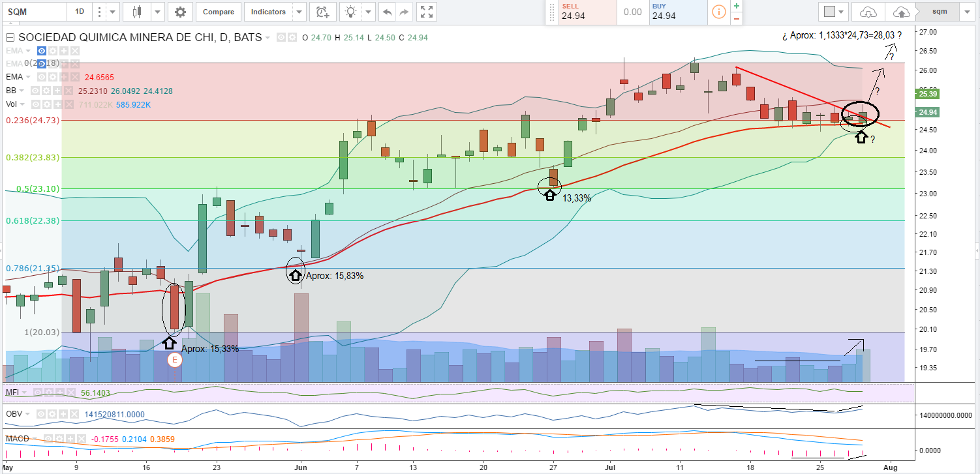980x474 pixels.
Task: Click the 0.786(21.35) Fibonacci level label
Action: click(33, 268)
